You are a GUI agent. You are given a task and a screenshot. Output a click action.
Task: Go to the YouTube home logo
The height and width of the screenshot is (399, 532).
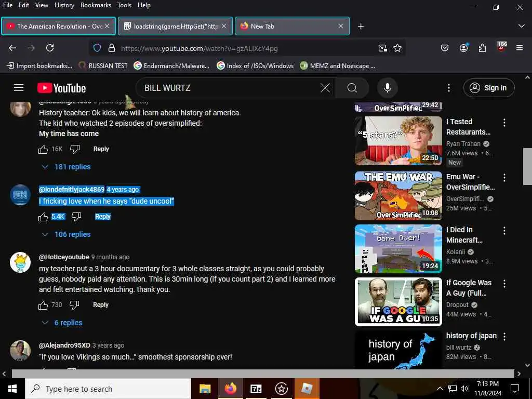[61, 88]
